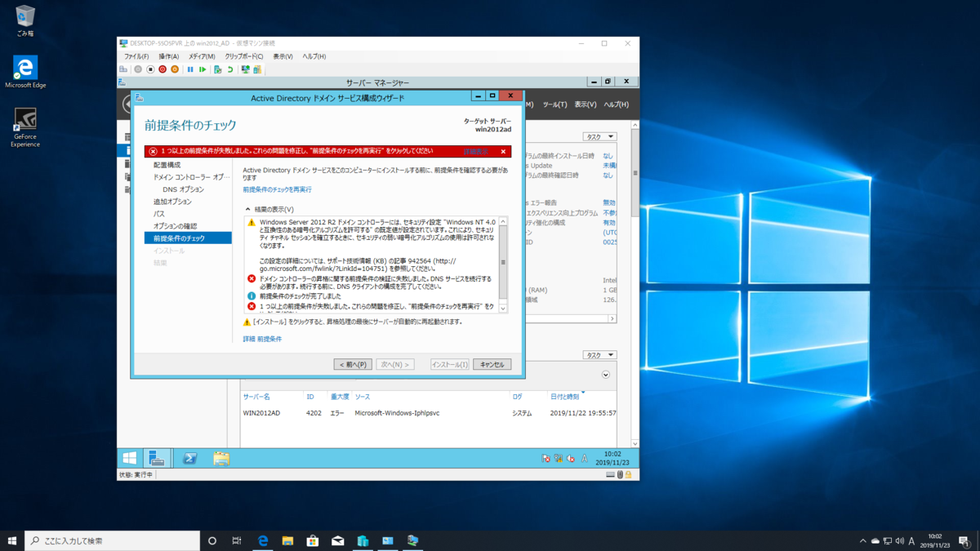Screen dimensions: 980x551
Task: Expand events panel chevron in Server Manager
Action: click(x=606, y=375)
